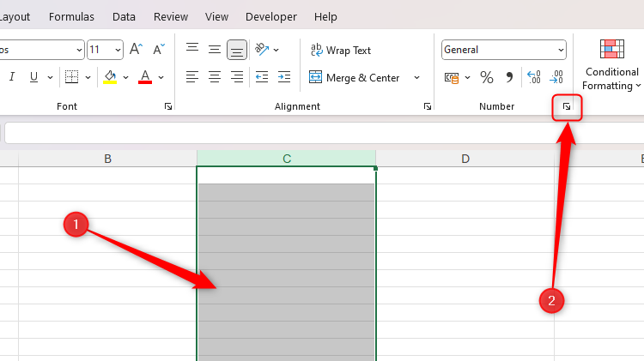Middle align cell contents

[215, 50]
